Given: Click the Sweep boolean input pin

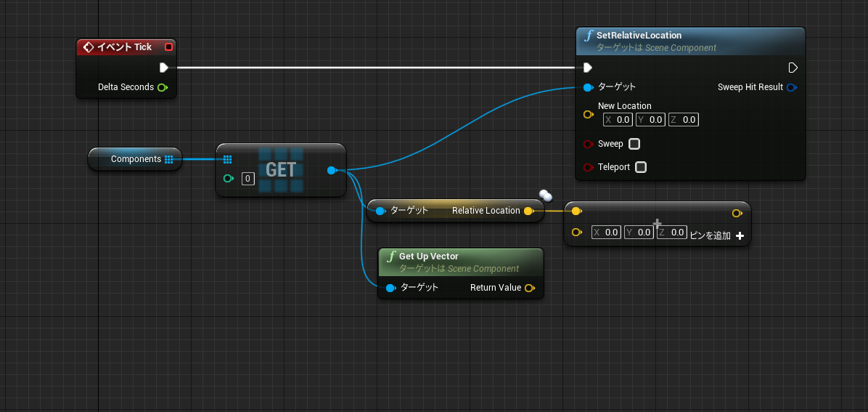Looking at the screenshot, I should pos(589,144).
